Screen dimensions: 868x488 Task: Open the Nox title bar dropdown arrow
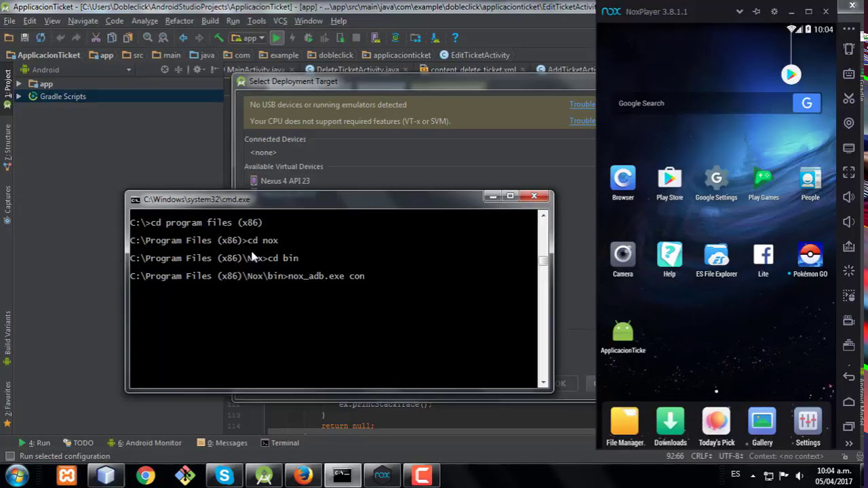tap(740, 12)
